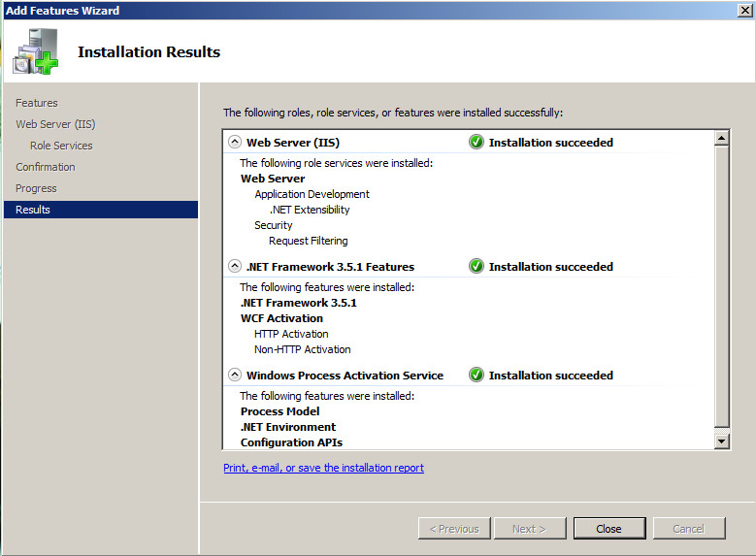Click the bold '.NET Framework 3.5.1' feature entry

click(x=299, y=303)
